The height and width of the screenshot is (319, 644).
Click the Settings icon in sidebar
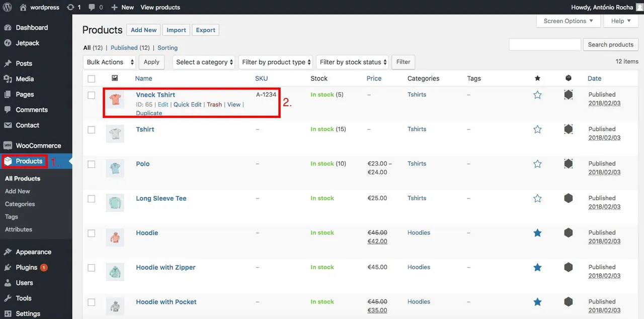(8, 313)
